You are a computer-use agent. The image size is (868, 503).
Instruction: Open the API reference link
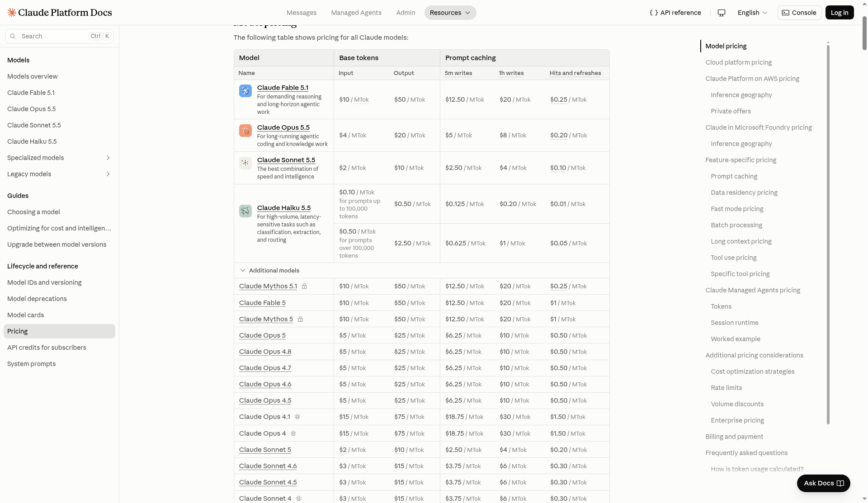[675, 13]
